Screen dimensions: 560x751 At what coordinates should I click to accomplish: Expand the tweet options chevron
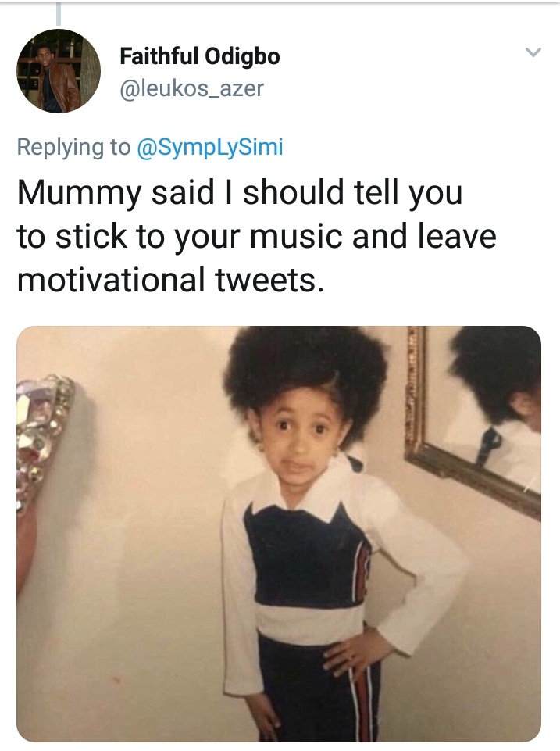click(x=533, y=53)
